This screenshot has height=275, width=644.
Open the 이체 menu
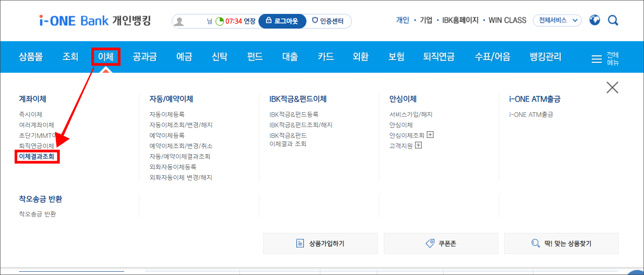(106, 57)
